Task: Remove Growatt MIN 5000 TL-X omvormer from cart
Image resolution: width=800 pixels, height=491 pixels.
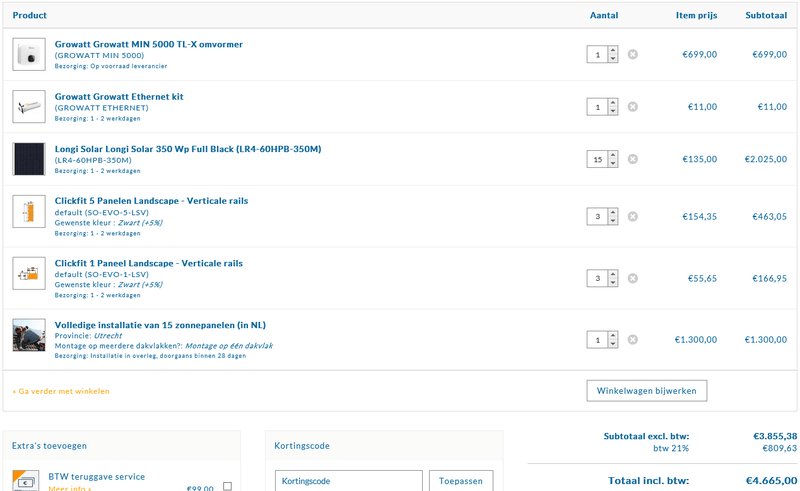Action: coord(633,54)
